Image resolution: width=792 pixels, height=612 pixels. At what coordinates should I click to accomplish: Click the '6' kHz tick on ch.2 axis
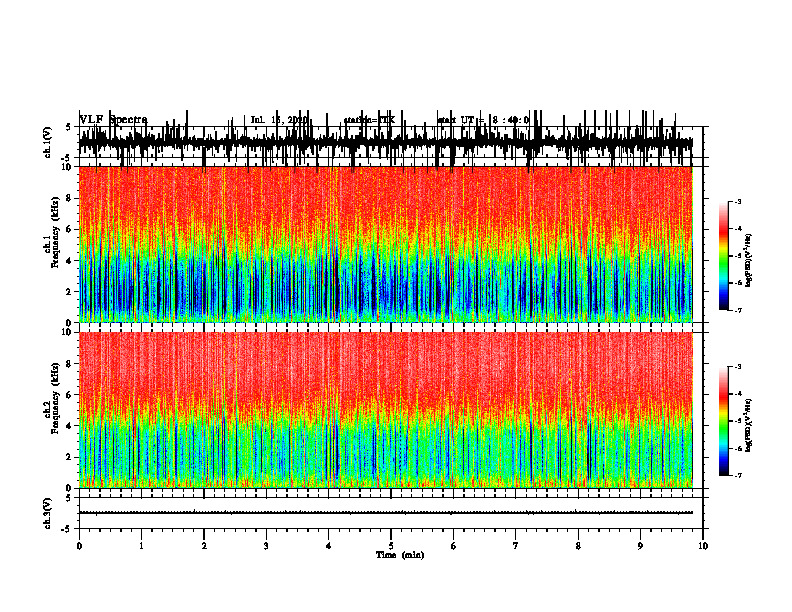[69, 395]
